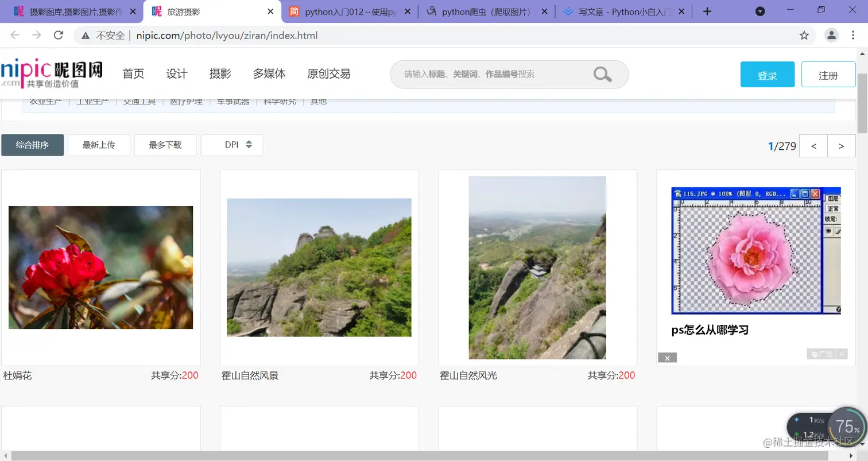Open a new browser tab
Image resolution: width=868 pixels, height=461 pixels.
[707, 11]
